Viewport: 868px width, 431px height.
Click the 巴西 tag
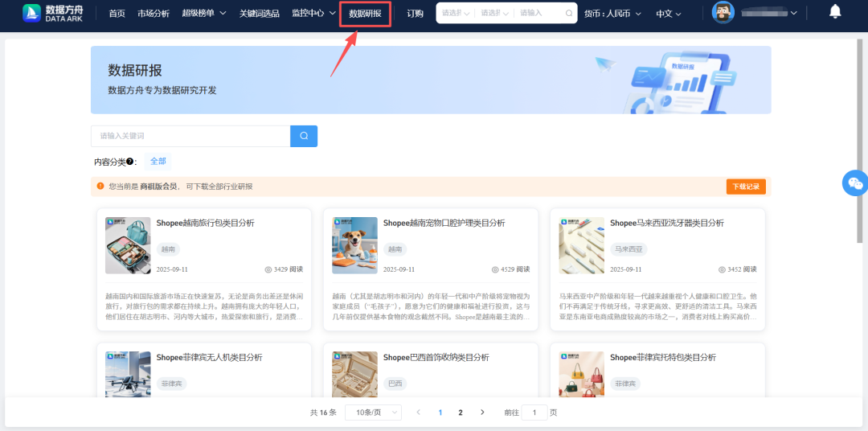[x=395, y=384]
